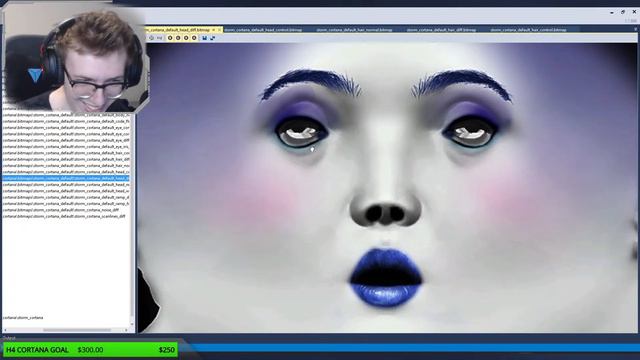Screen dimensions: 640x360
Task: Select the storm_cortana_default_eye_diff row
Action: [66, 140]
